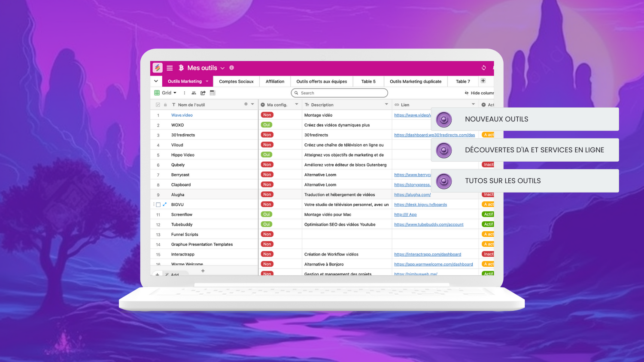Open the tubebuddy.com account link

428,224
